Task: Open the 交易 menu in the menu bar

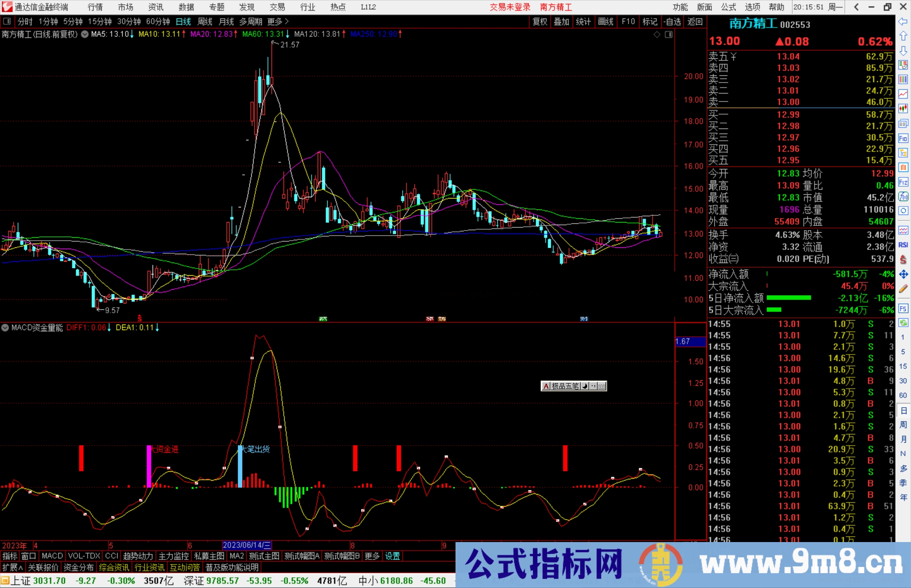Action: pos(277,7)
